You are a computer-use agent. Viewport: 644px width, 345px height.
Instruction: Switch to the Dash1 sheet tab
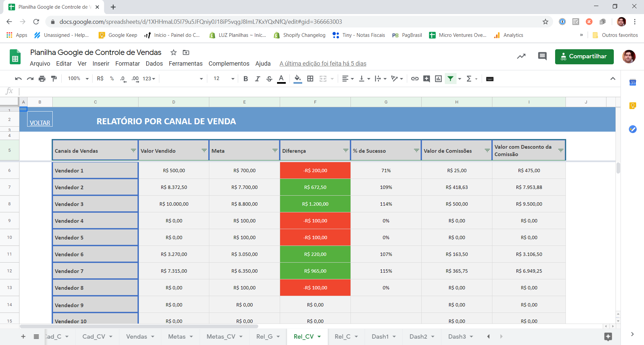coord(380,337)
